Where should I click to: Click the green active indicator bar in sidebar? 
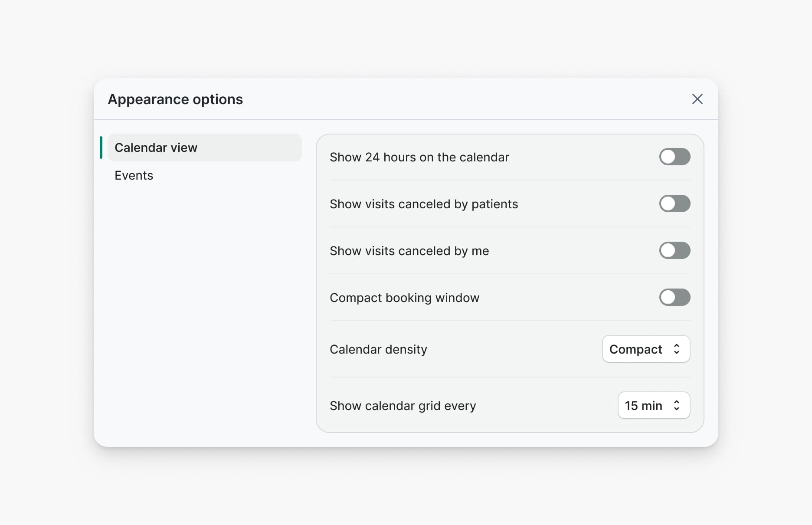point(101,148)
